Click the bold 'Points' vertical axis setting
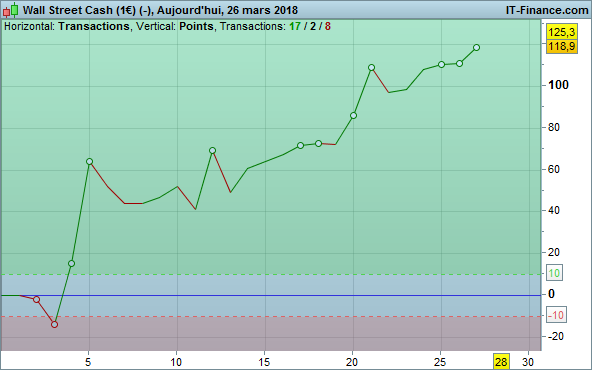The width and height of the screenshot is (592, 370). [196, 26]
